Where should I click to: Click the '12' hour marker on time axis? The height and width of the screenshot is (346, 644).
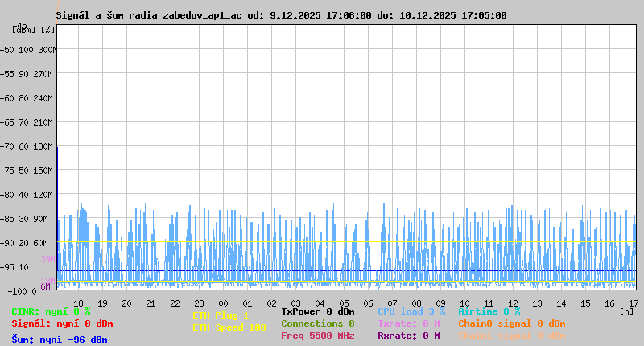pos(513,303)
